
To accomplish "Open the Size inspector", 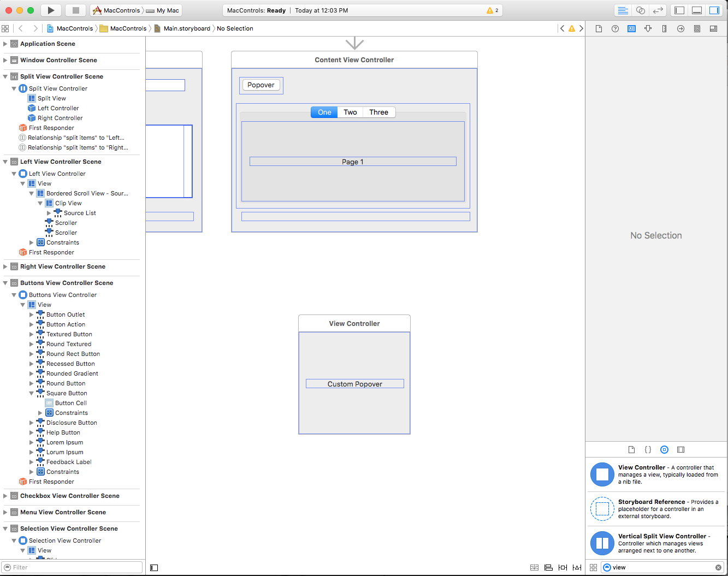I will [664, 28].
